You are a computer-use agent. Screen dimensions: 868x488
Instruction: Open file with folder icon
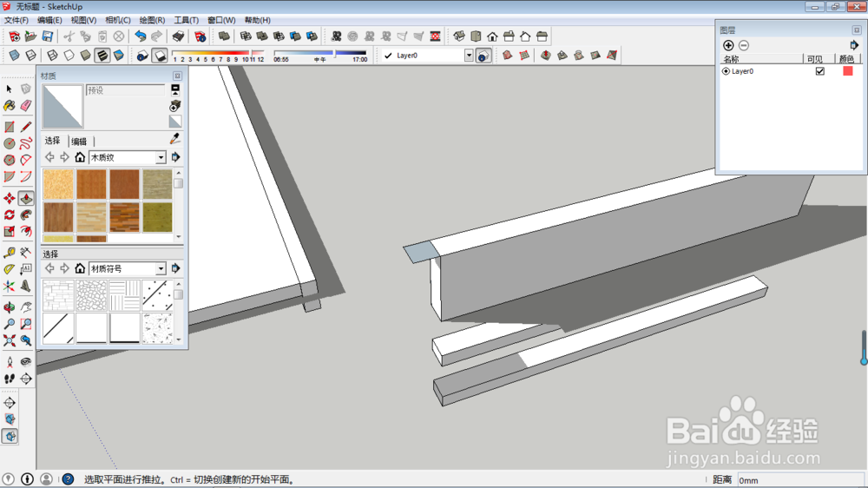pyautogui.click(x=31, y=36)
